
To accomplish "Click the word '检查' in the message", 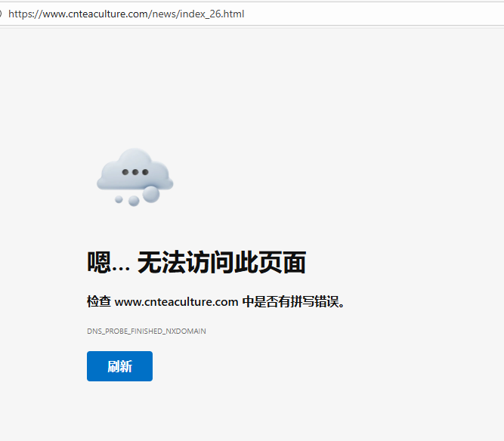I will click(98, 302).
